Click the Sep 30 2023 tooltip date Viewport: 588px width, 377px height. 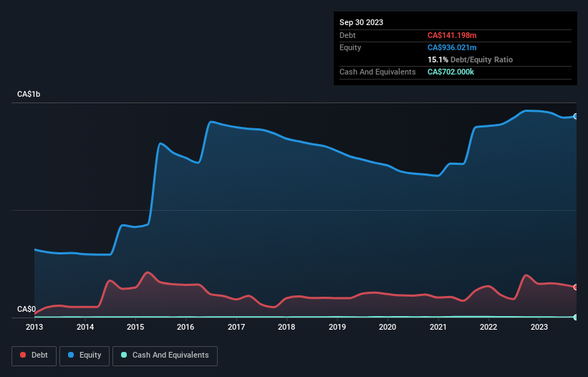click(361, 22)
